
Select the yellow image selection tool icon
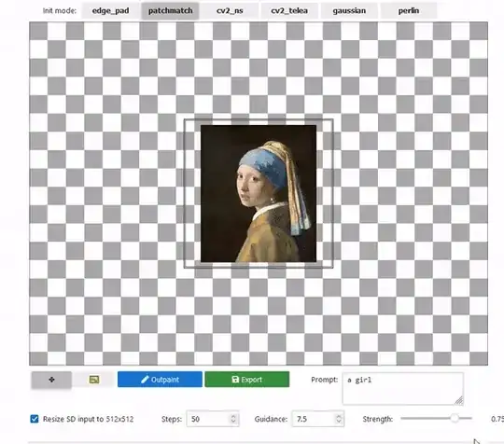click(x=94, y=380)
